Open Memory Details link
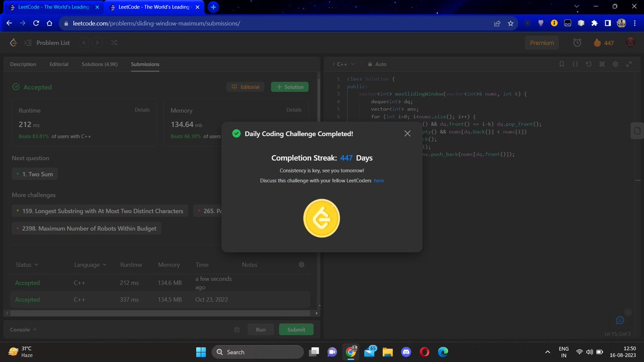644x362 pixels. coord(294,110)
